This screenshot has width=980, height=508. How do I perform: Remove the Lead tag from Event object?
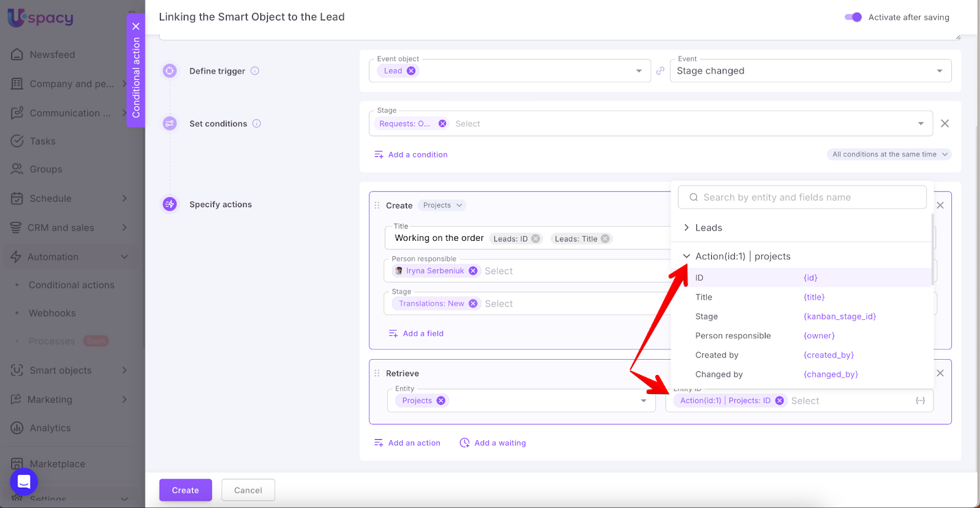pyautogui.click(x=411, y=71)
